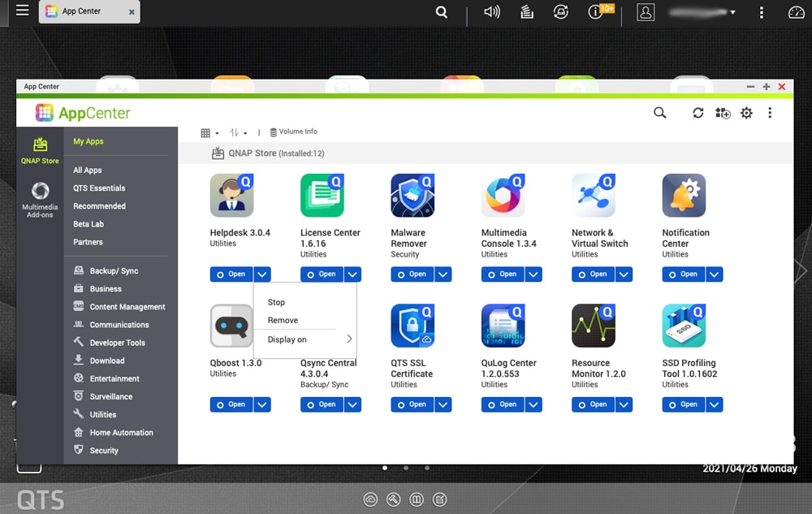Select My Apps in the sidebar
The width and height of the screenshot is (812, 514).
pyautogui.click(x=88, y=141)
